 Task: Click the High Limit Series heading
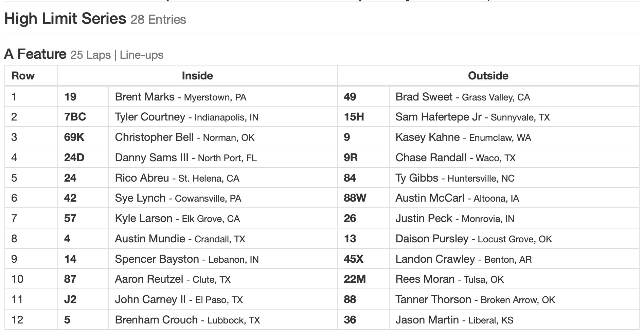click(x=65, y=18)
